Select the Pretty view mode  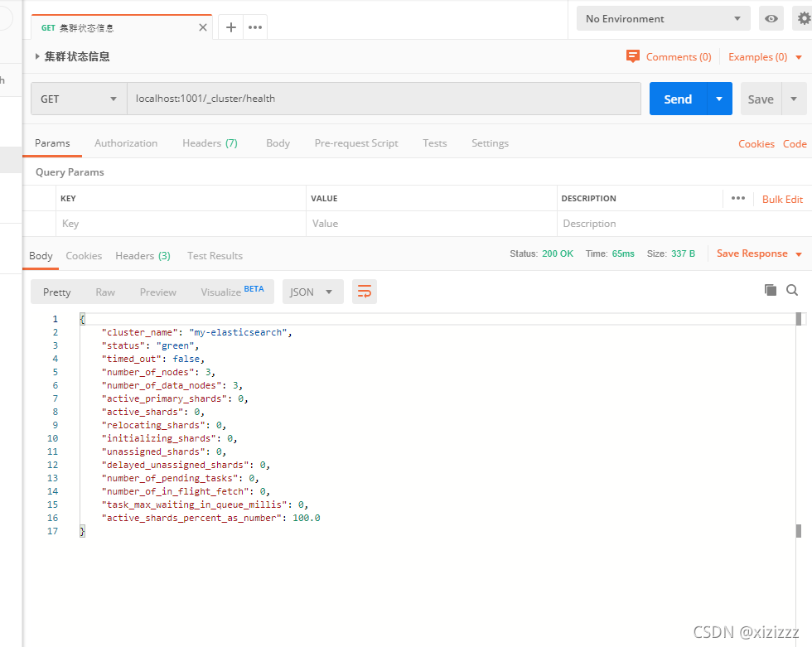coord(57,292)
